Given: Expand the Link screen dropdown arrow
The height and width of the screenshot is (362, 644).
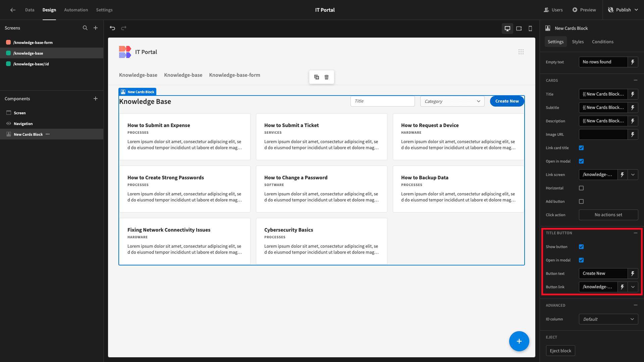Looking at the screenshot, I should pos(633,175).
